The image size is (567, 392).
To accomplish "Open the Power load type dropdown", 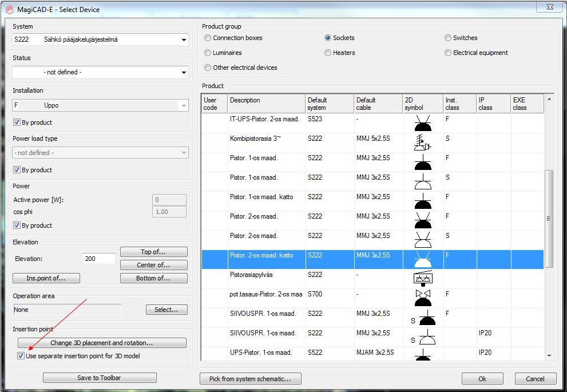I will 100,153.
